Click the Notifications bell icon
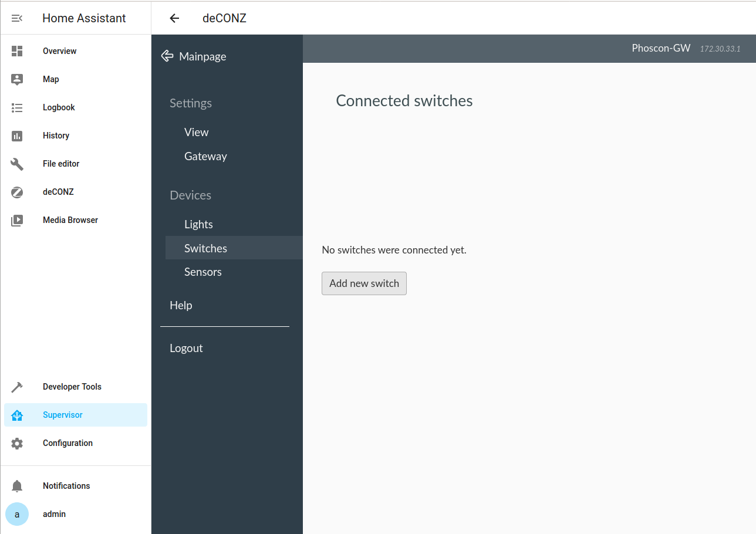This screenshot has height=534, width=756. [x=17, y=486]
